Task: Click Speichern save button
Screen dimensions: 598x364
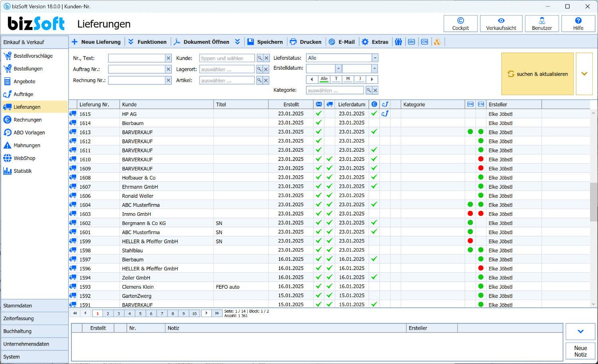Action: tap(265, 42)
